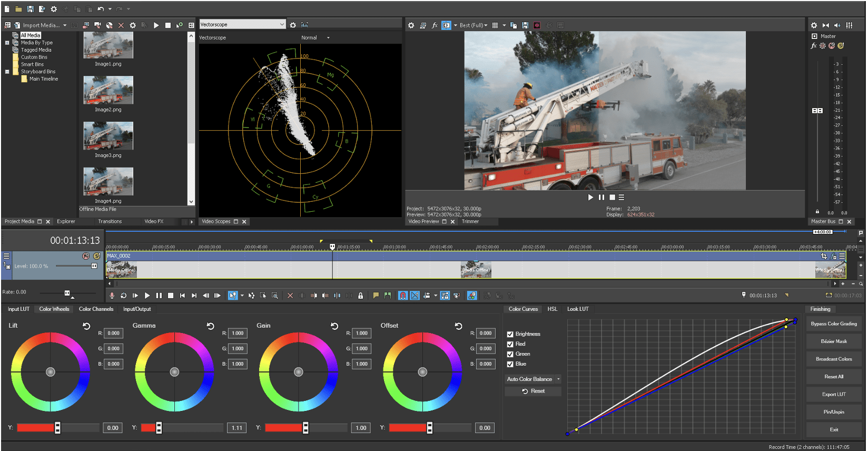Click the split screen view icon
This screenshot has height=451, width=868.
pos(446,25)
